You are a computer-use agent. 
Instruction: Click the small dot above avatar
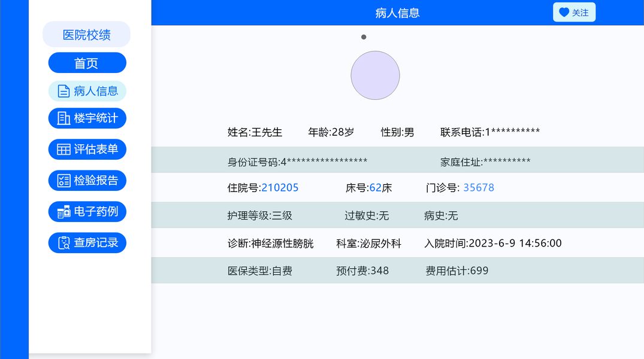tap(364, 37)
